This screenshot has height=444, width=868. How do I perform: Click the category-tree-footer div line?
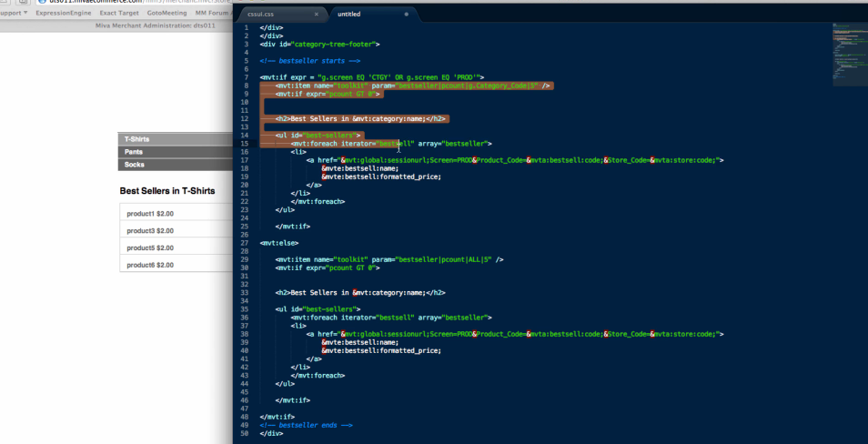[x=319, y=45]
